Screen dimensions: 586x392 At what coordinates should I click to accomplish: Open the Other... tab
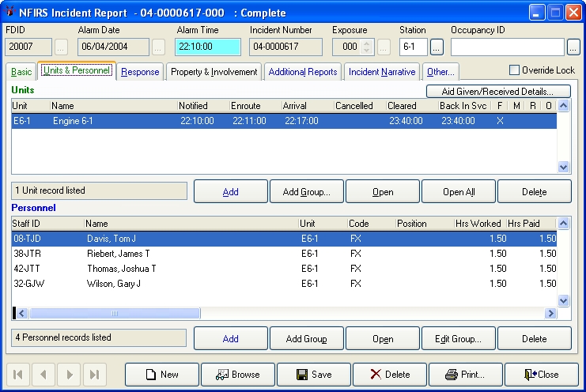point(440,72)
